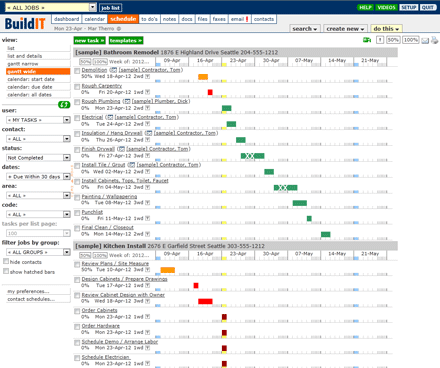Click the red Rough Carpentry gantt bar
Image resolution: width=440 pixels, height=368 pixels.
point(210,92)
